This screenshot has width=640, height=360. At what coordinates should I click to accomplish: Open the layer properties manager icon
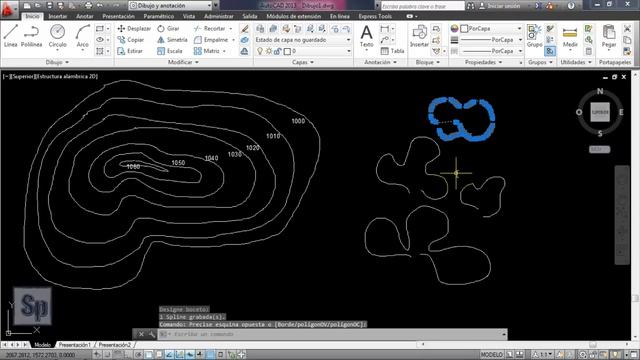point(260,29)
